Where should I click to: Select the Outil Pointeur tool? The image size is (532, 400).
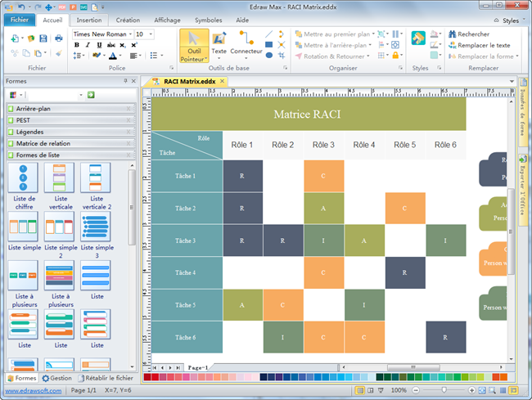click(193, 44)
